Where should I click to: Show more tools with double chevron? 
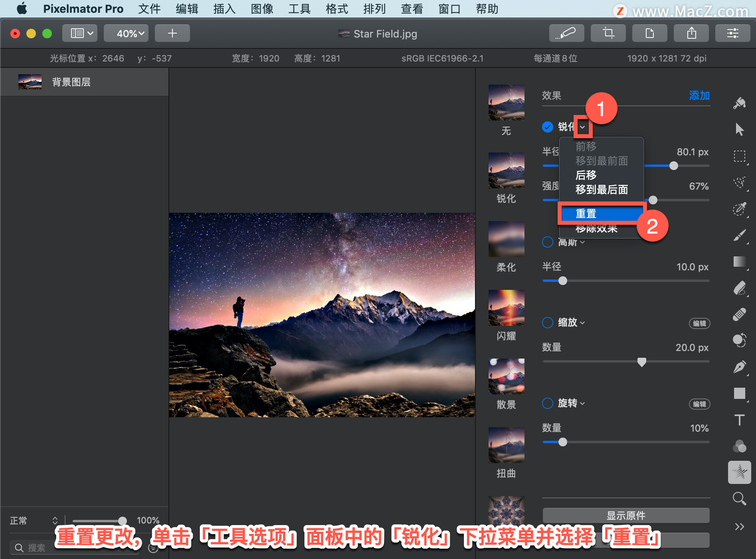coord(740,527)
